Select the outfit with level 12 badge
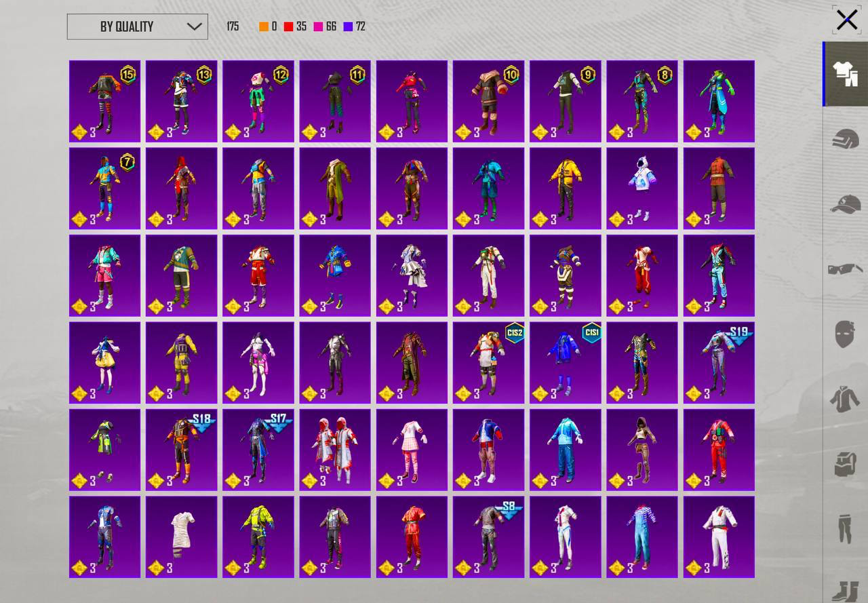The width and height of the screenshot is (868, 603). 258,101
